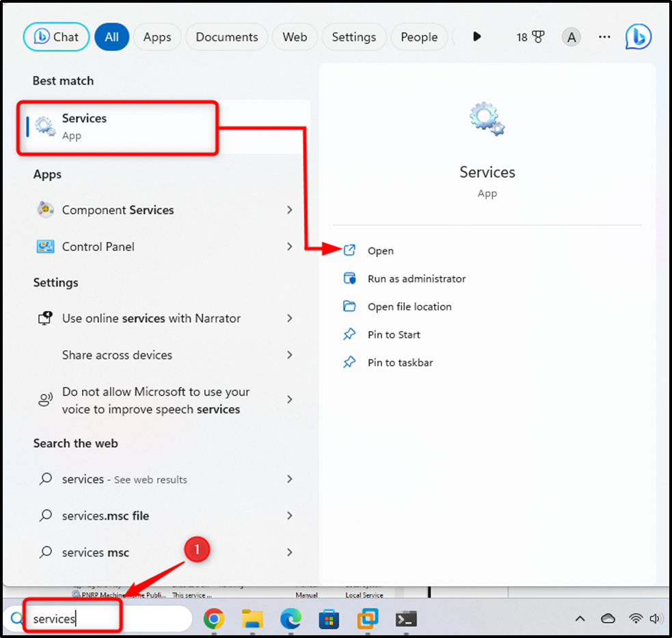This screenshot has height=638, width=672.
Task: Launch Microsoft Edge from the taskbar
Action: point(291,618)
